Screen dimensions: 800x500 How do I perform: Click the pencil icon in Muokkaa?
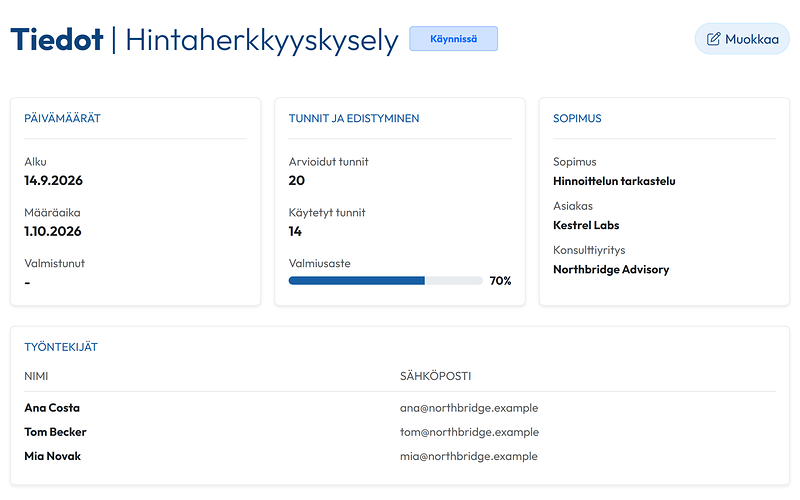coord(713,39)
